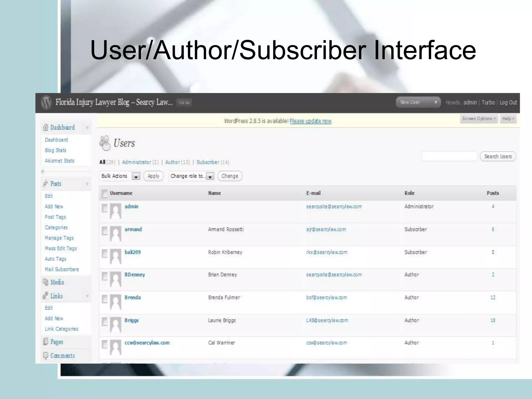Check the box for bali209 user
The width and height of the screenshot is (532, 399).
(x=104, y=253)
